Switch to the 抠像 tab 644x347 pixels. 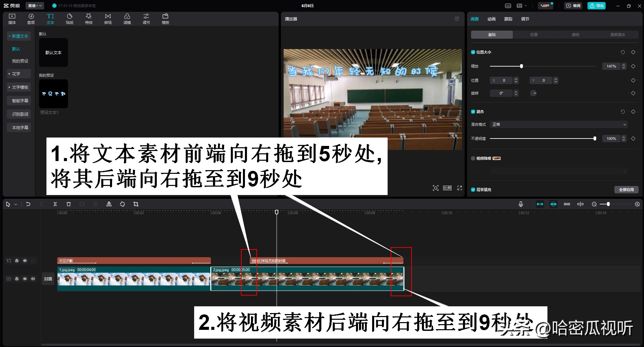[534, 34]
